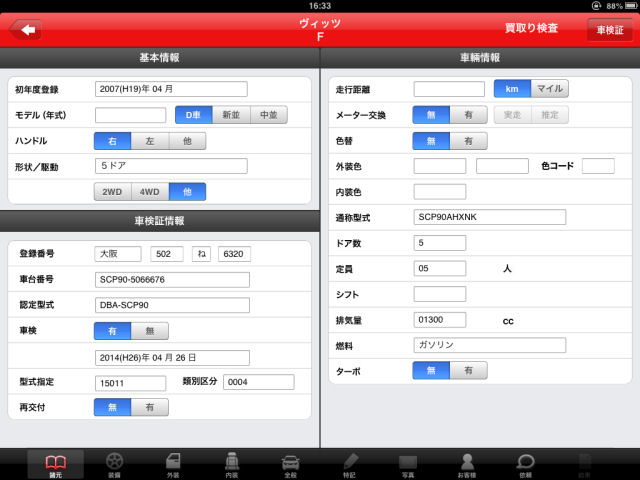Open 形状 field showing 5ドア
640x480 pixels.
pyautogui.click(x=171, y=166)
